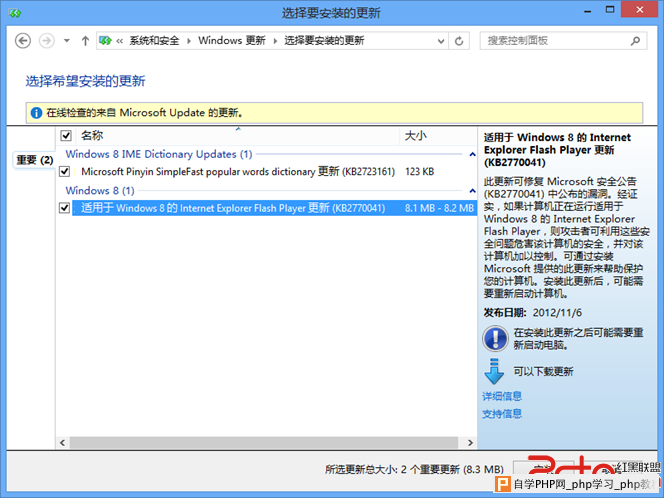
Task: Click the 8.1 MB - 8.2 MB size value
Action: coord(439,208)
